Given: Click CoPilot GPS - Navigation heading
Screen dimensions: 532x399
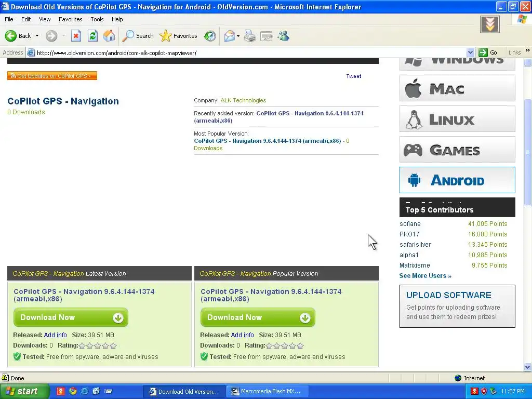Looking at the screenshot, I should tap(63, 101).
